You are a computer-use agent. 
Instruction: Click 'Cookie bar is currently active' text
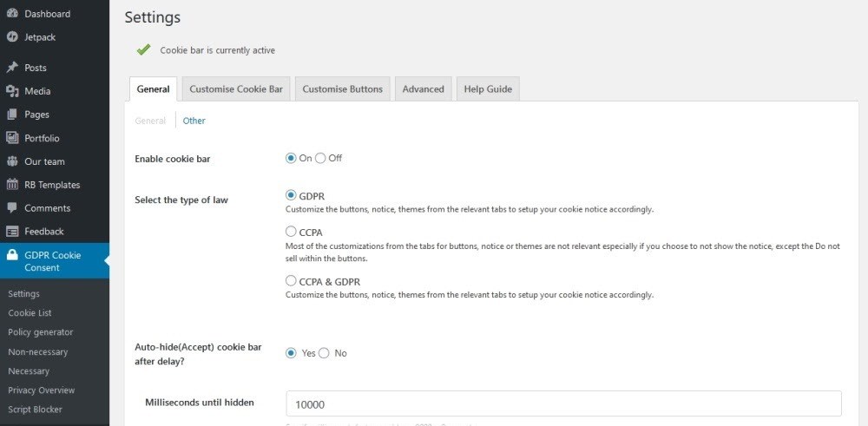tap(218, 50)
